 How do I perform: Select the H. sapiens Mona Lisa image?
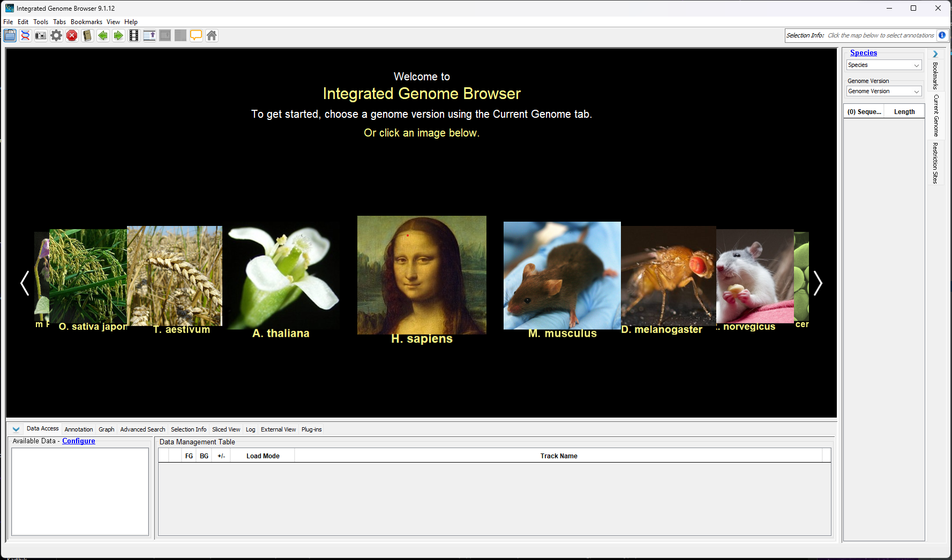point(422,275)
